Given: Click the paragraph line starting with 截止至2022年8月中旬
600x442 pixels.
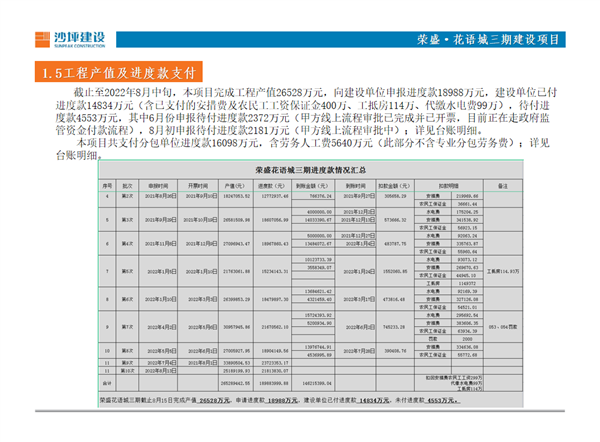Looking at the screenshot, I should pyautogui.click(x=315, y=93).
